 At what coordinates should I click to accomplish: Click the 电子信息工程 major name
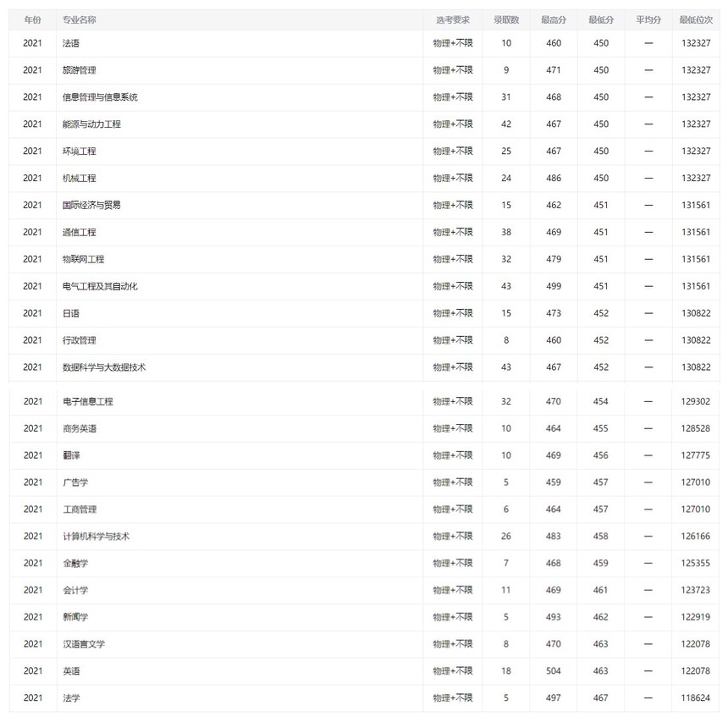pos(88,401)
